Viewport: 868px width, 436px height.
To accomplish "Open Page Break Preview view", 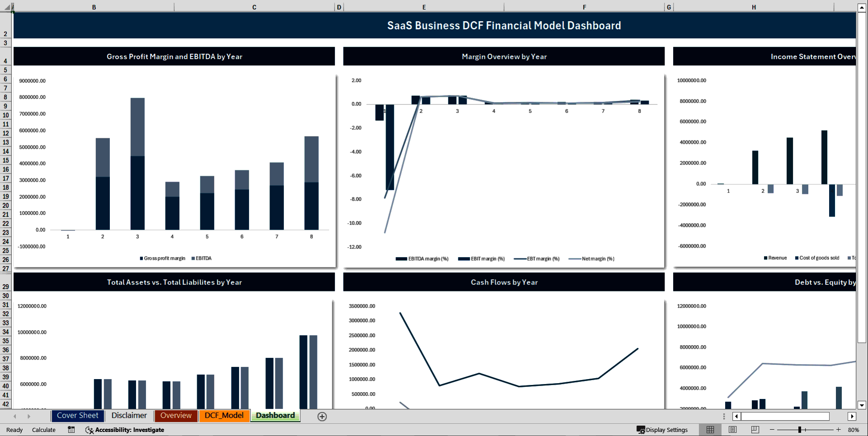I will [754, 430].
